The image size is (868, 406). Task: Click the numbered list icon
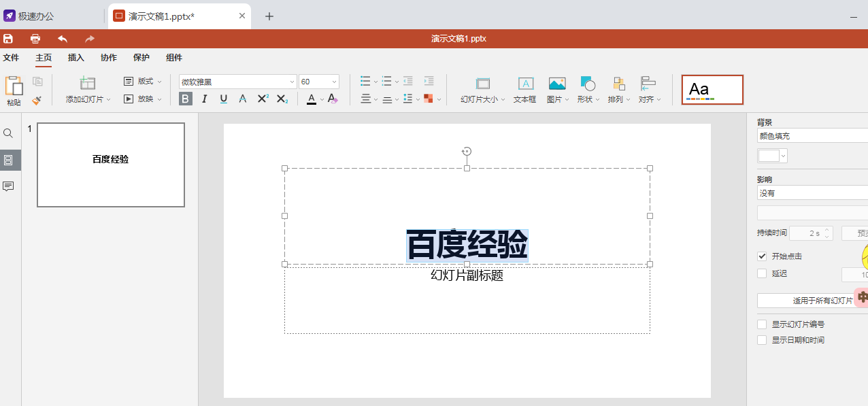point(386,82)
